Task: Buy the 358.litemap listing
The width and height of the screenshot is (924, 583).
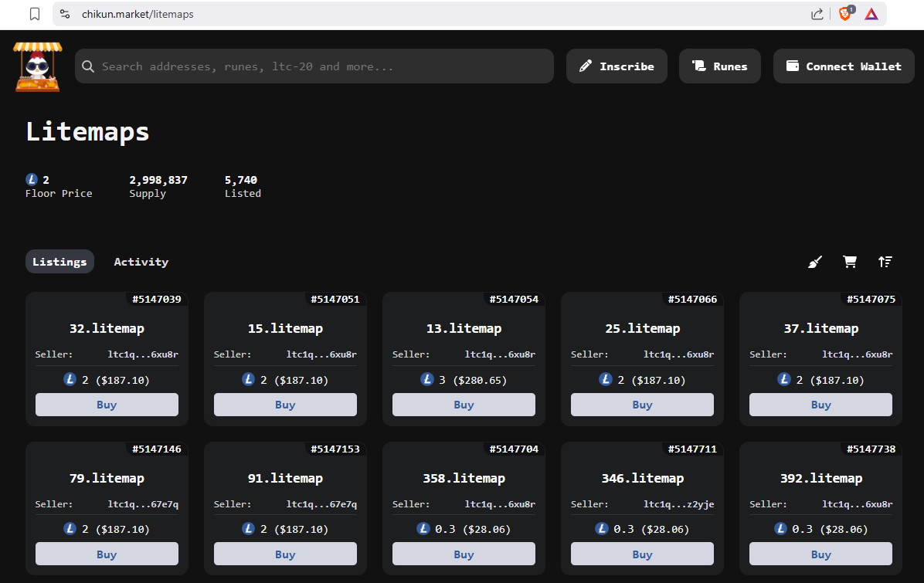Action: click(464, 554)
